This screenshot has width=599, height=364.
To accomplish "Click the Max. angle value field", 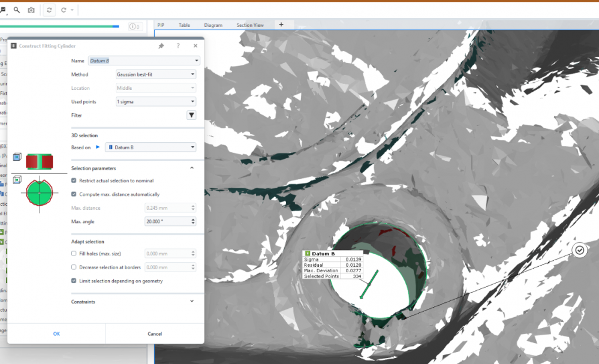I will coord(167,221).
